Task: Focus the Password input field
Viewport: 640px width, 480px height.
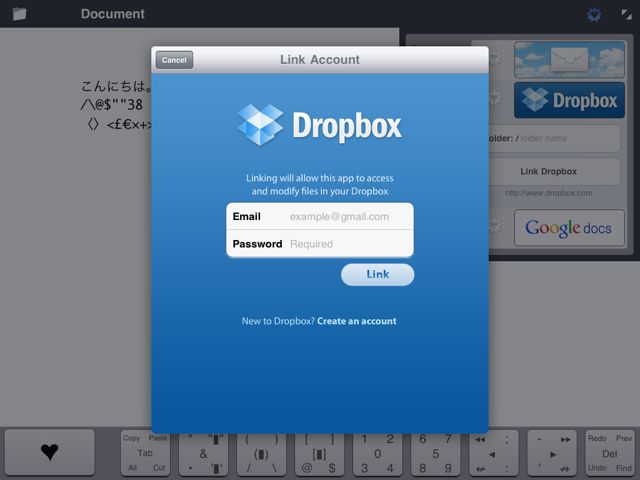Action: click(320, 244)
